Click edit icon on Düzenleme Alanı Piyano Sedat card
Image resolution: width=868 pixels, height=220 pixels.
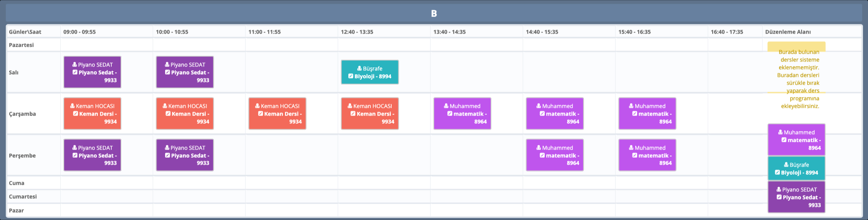tap(779, 197)
